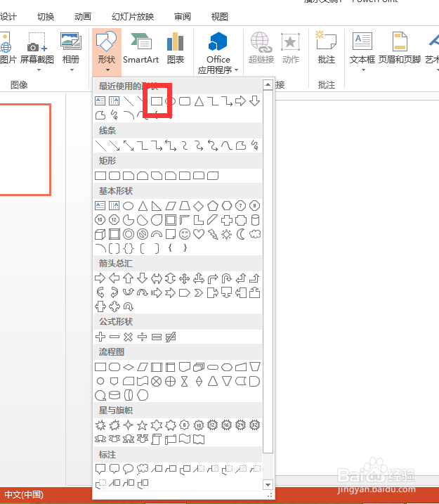Select oval in 基本形状
Image resolution: width=439 pixels, height=504 pixels.
(x=128, y=206)
